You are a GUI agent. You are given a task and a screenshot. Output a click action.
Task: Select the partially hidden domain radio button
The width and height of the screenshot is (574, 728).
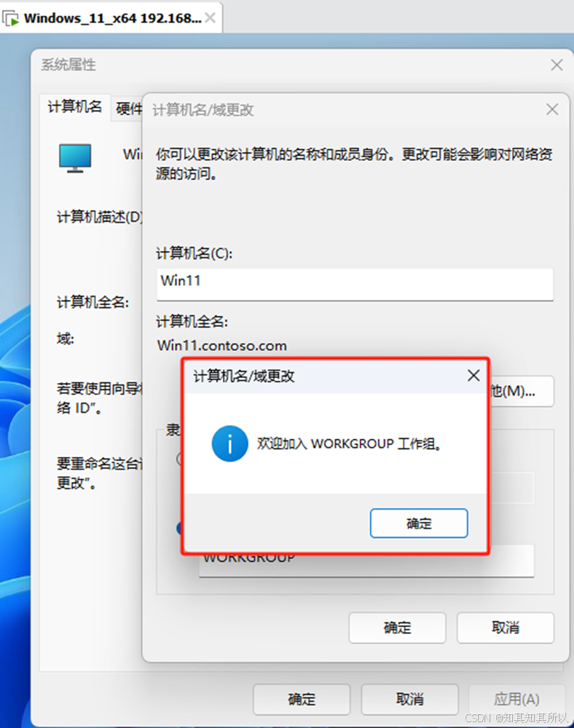[179, 459]
